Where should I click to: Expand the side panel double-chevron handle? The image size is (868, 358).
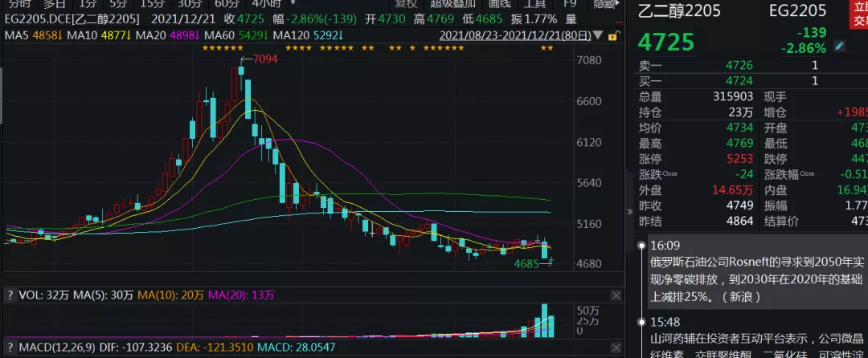click(x=629, y=212)
